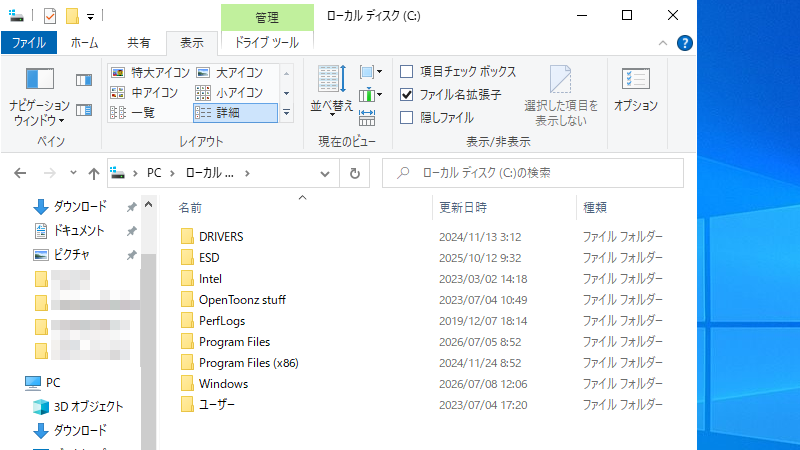Image resolution: width=800 pixels, height=450 pixels.
Task: Switch to the ホーム ribbon tab
Action: pyautogui.click(x=84, y=43)
